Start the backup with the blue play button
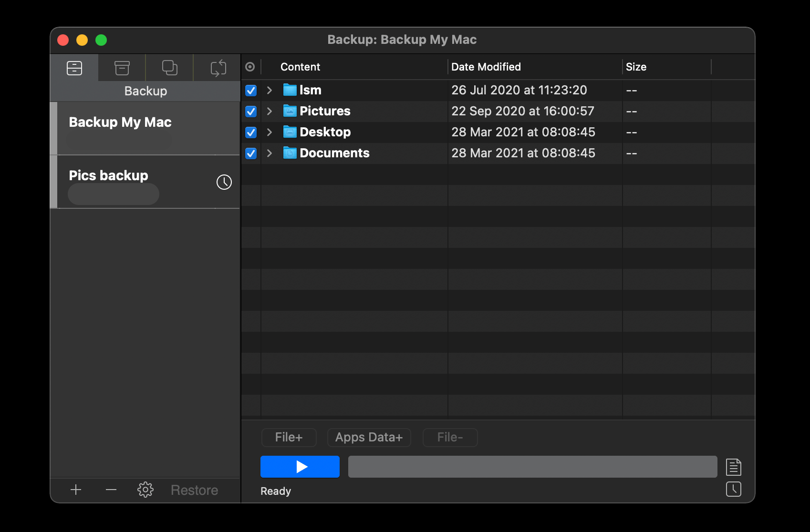The width and height of the screenshot is (810, 532). tap(300, 467)
